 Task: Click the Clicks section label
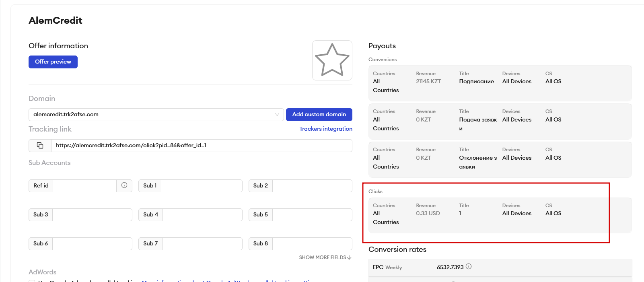pos(375,191)
